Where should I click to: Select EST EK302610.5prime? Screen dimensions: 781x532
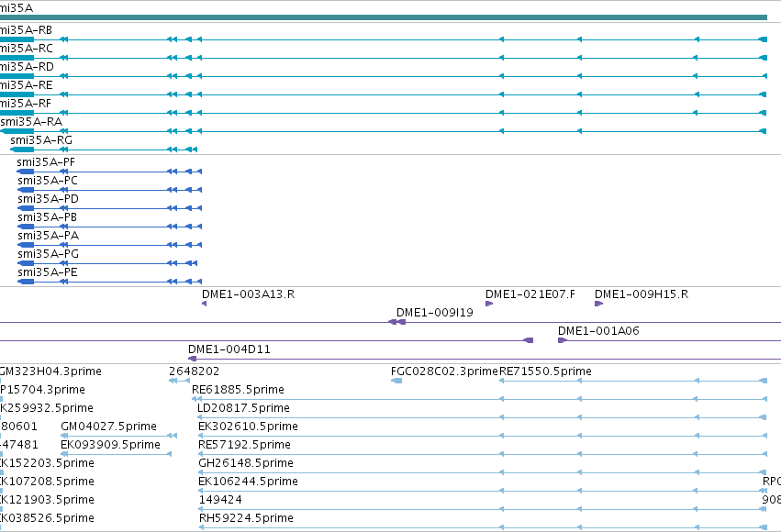tap(248, 427)
